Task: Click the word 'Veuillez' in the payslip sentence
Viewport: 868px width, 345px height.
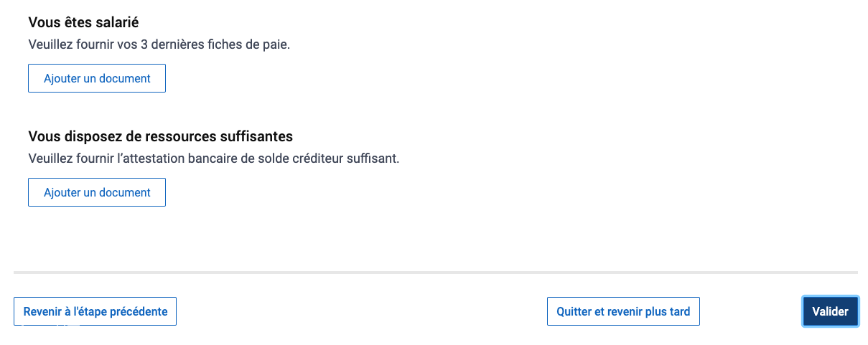Action: click(50, 44)
